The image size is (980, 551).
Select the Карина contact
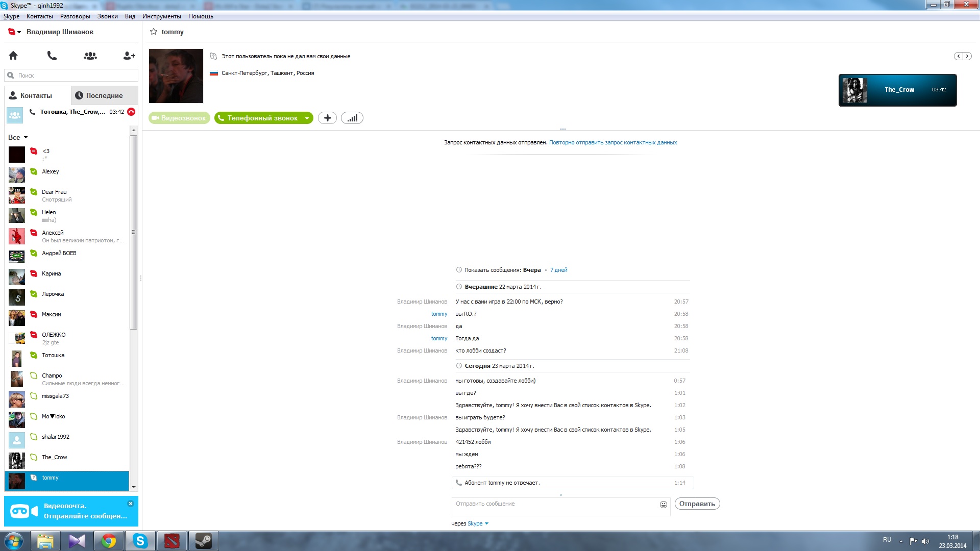coord(67,277)
